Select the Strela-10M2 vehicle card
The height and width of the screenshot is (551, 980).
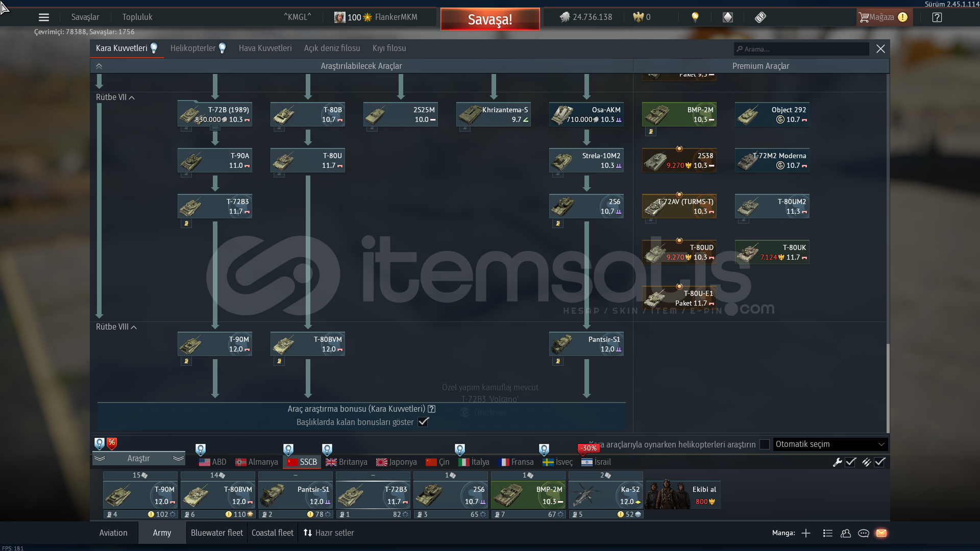[586, 160]
